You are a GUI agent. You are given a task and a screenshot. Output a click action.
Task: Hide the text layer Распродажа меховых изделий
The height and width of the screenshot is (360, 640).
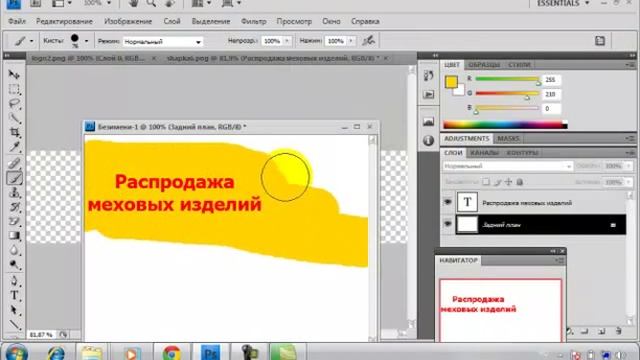(447, 202)
